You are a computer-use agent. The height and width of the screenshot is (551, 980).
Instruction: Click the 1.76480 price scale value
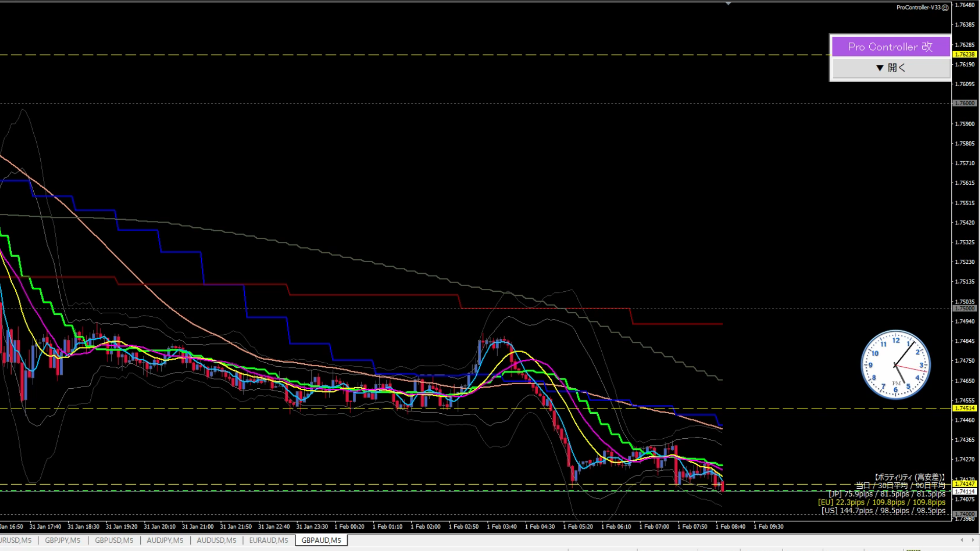click(965, 5)
